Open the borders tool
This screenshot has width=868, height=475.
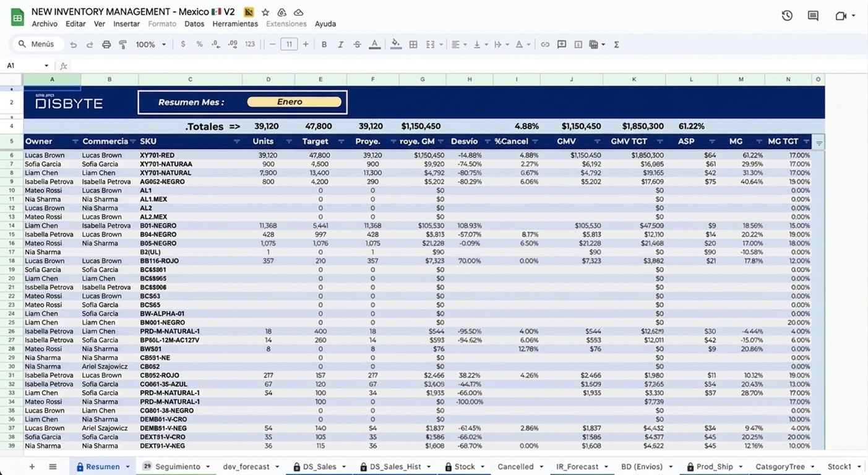click(x=413, y=45)
